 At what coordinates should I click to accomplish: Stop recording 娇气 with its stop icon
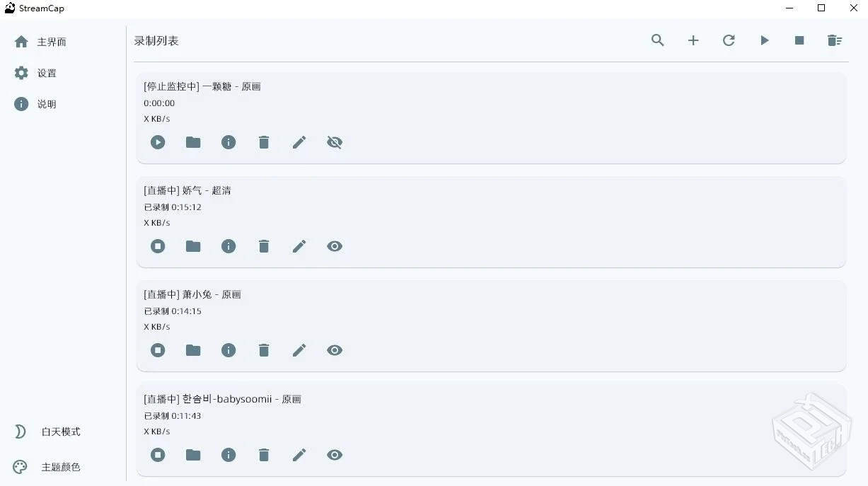[158, 246]
